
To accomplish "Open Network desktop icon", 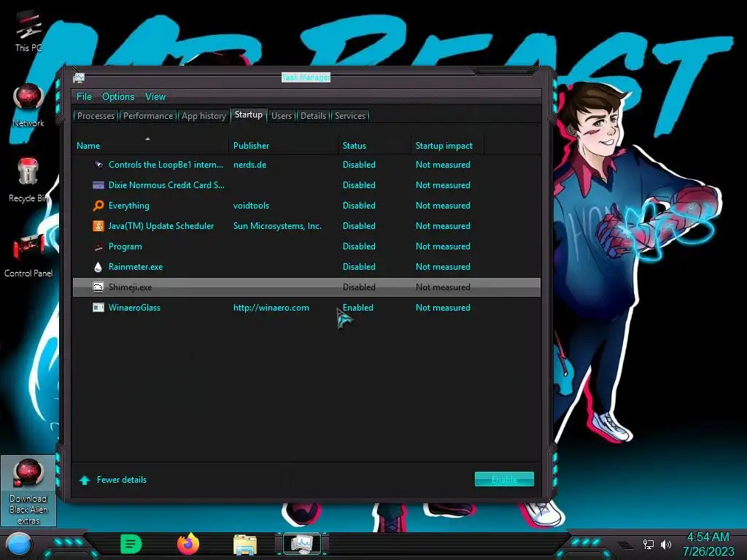I will point(28,106).
